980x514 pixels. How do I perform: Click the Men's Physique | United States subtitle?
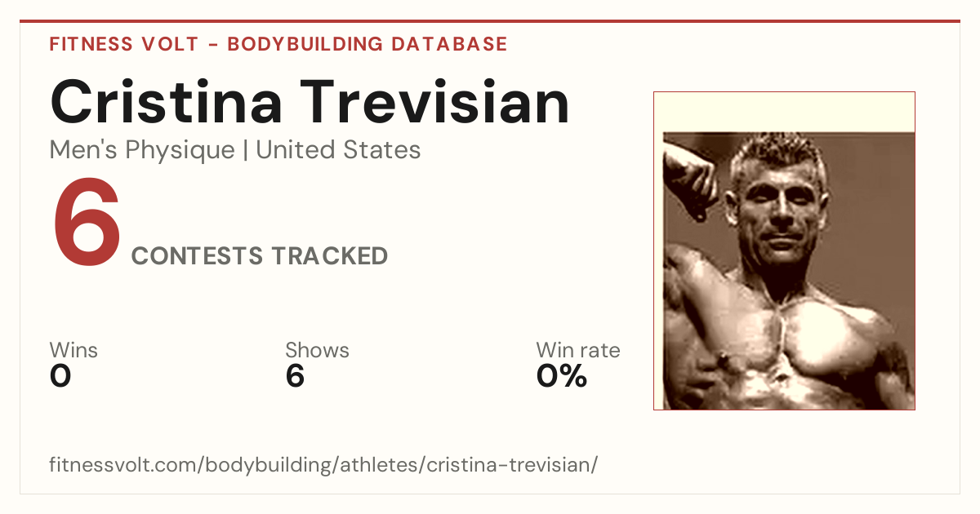pyautogui.click(x=235, y=150)
